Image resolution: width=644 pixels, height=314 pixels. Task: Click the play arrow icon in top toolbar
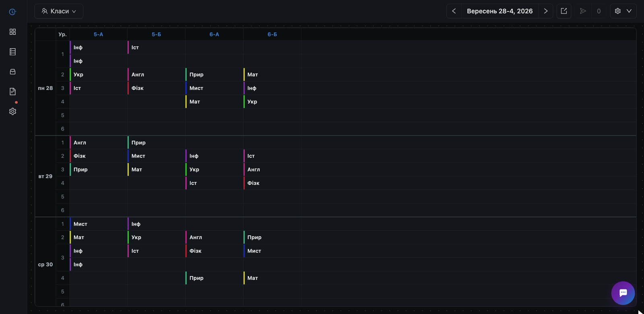(x=583, y=11)
